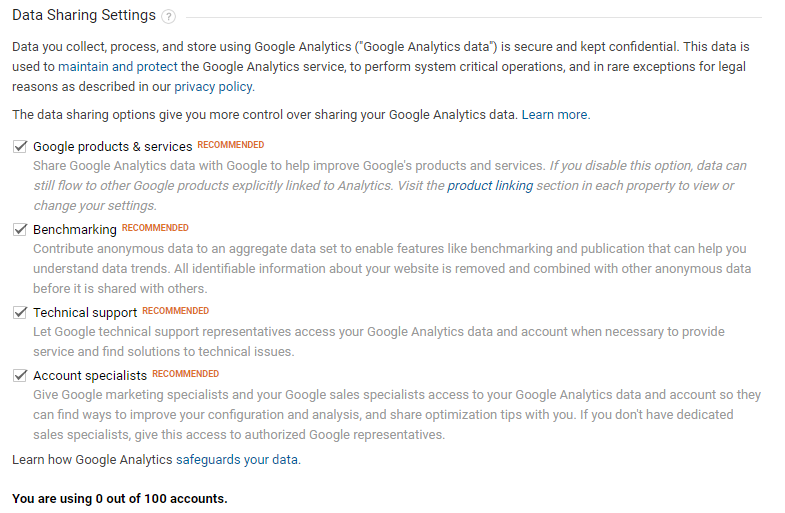The height and width of the screenshot is (513, 785).
Task: Visit the product linking section link
Action: pos(490,186)
